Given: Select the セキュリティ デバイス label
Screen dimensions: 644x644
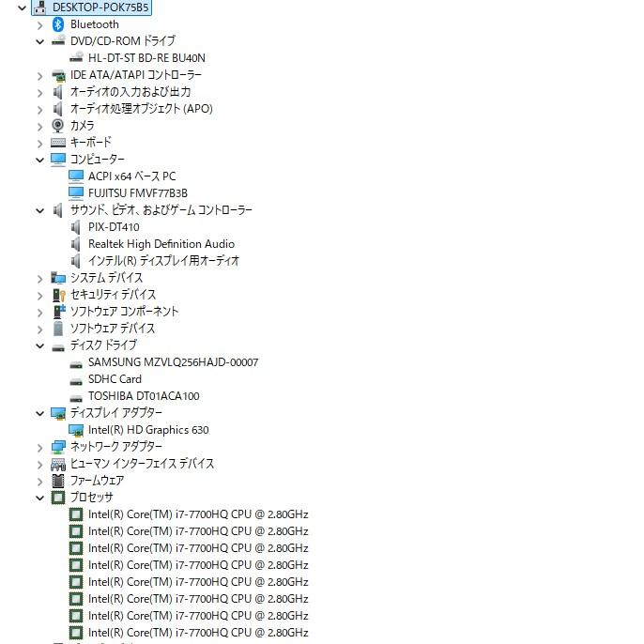Looking at the screenshot, I should (113, 295).
